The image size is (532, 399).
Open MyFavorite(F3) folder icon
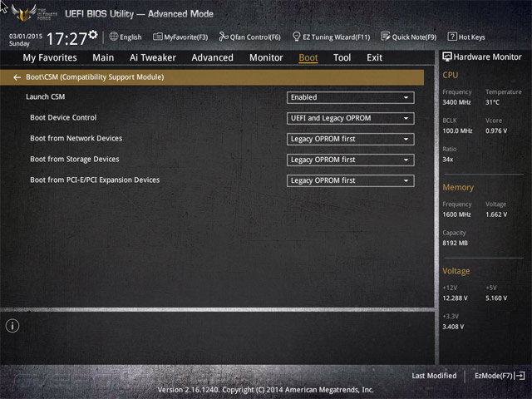[x=157, y=37]
